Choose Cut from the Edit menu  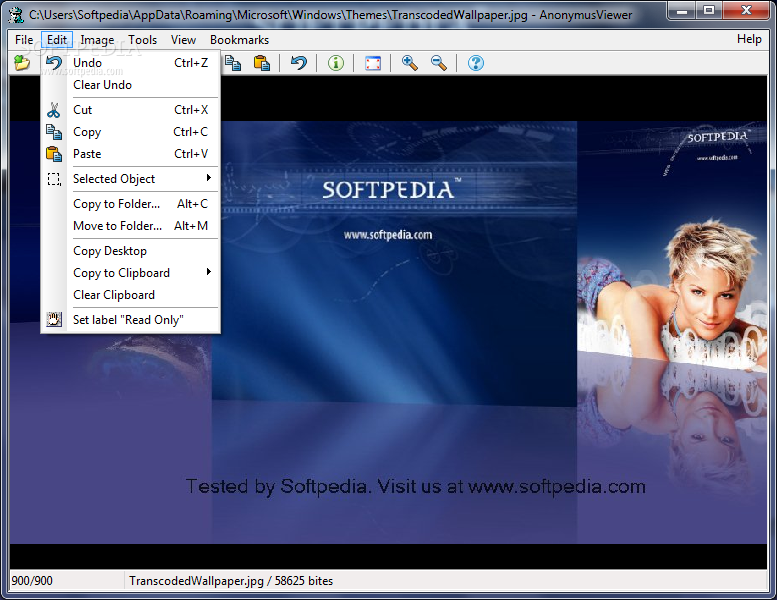(x=131, y=110)
